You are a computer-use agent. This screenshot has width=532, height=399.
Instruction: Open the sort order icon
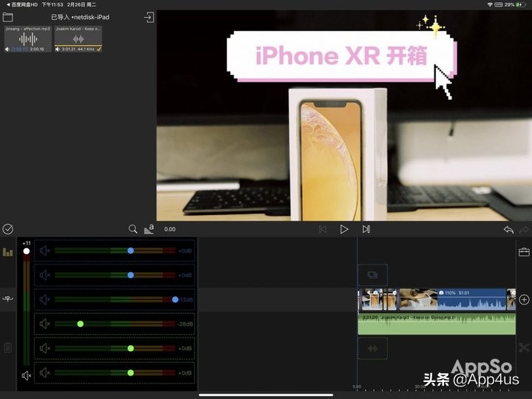(x=149, y=229)
